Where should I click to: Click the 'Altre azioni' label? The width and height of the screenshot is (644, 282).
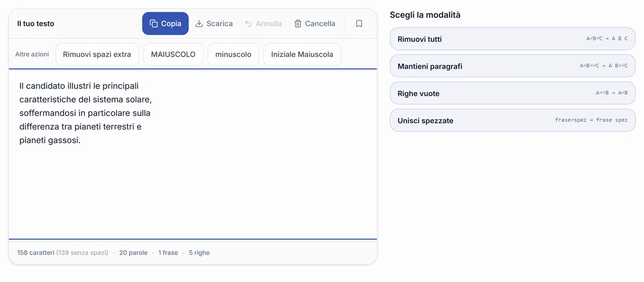(32, 54)
